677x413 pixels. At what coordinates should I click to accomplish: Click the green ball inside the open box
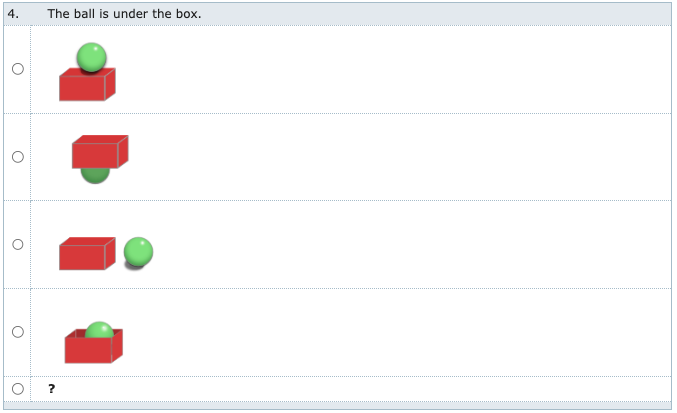(x=100, y=330)
